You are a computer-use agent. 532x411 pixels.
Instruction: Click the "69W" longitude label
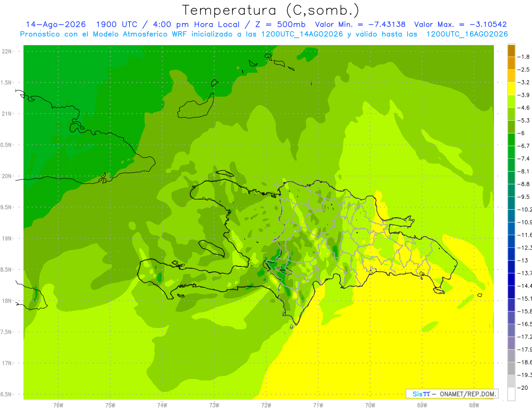pos(422,405)
